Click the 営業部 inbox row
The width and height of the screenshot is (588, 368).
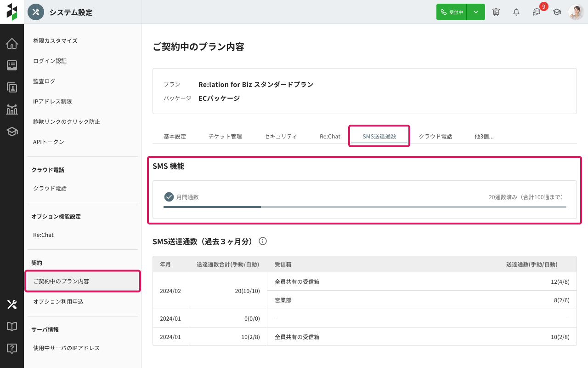[422, 300]
